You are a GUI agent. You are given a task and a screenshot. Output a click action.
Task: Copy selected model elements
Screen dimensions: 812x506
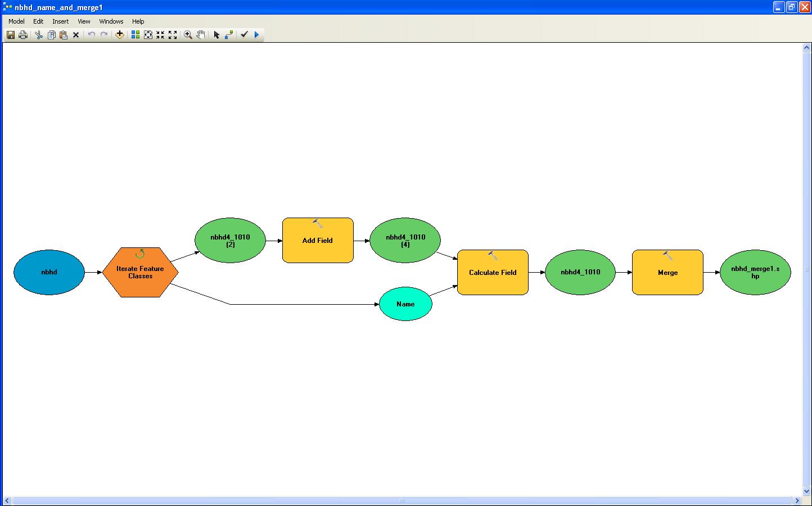point(51,35)
